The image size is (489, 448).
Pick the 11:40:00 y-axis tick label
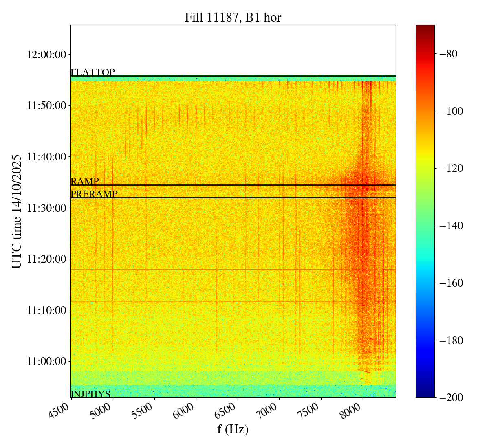[x=46, y=157]
